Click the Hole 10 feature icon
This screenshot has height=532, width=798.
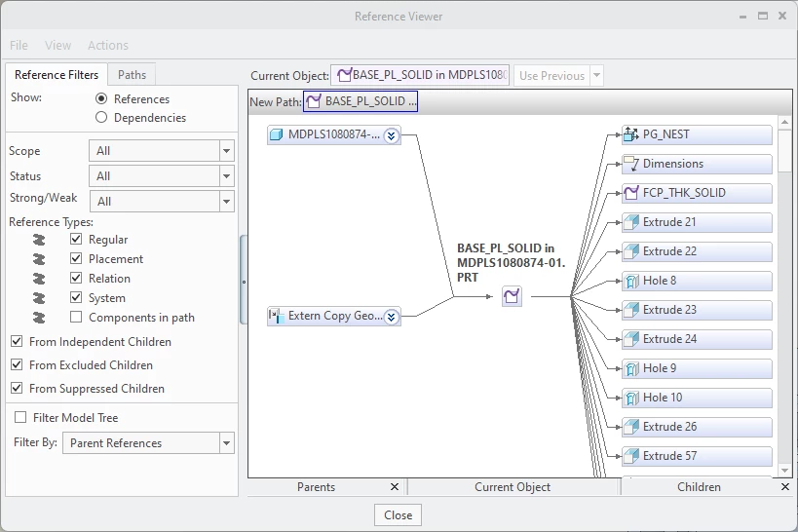631,398
